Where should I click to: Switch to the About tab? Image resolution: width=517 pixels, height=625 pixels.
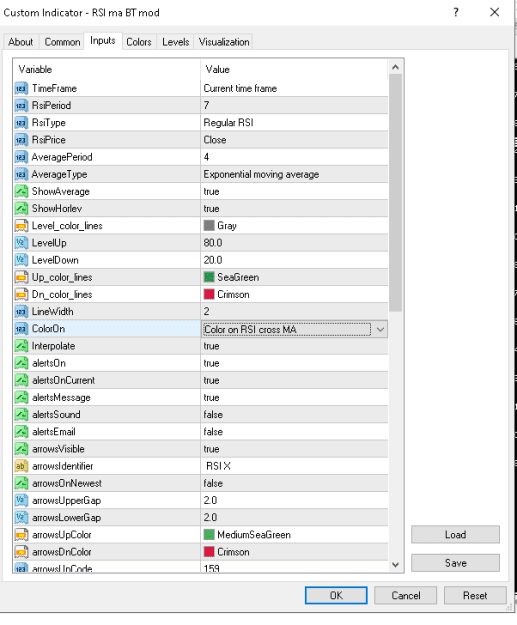[x=21, y=42]
